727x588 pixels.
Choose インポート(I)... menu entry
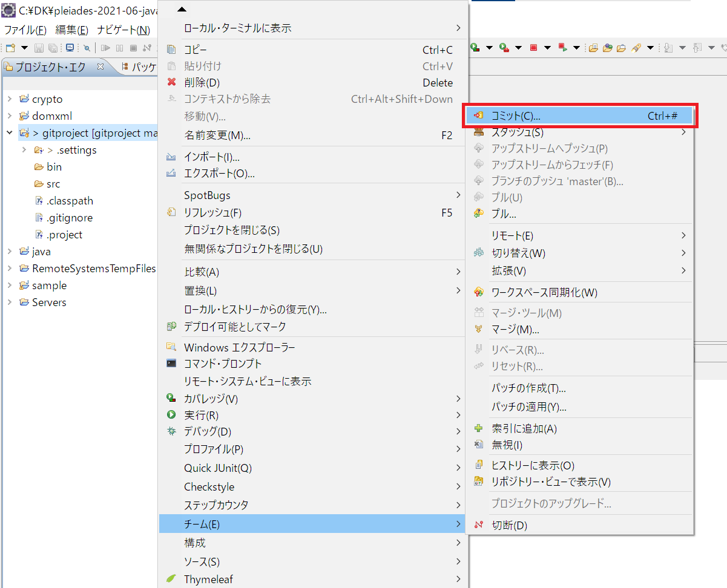[312, 157]
